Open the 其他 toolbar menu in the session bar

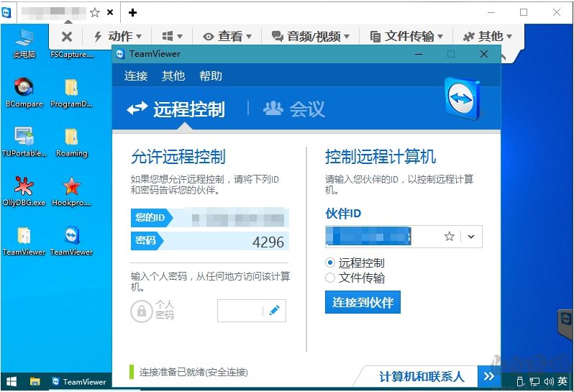pos(488,36)
